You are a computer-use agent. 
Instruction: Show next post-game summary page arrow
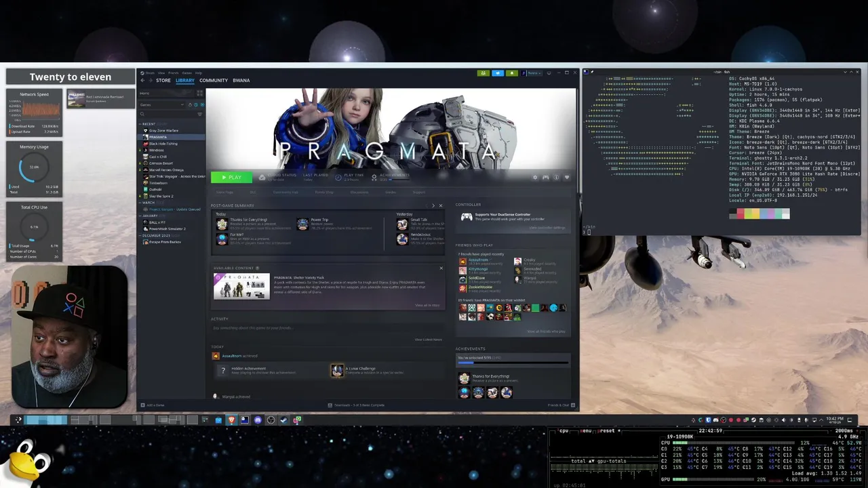coord(433,205)
